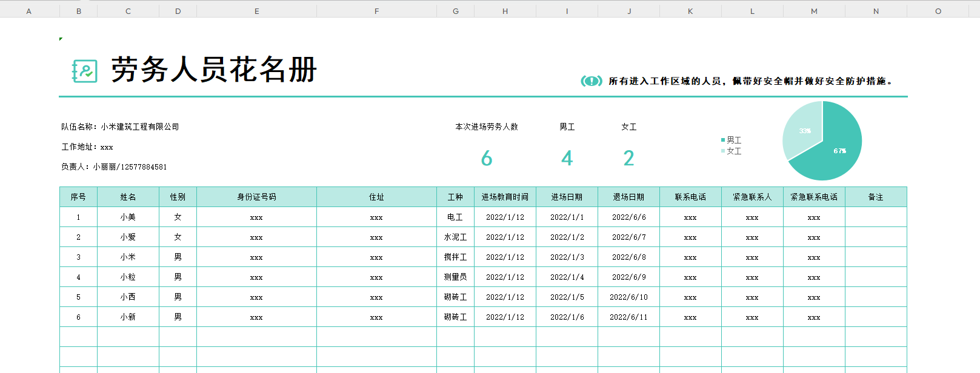Screen dimensions: 980x373
Task: Click the total worker count number 6
Action: (x=486, y=159)
